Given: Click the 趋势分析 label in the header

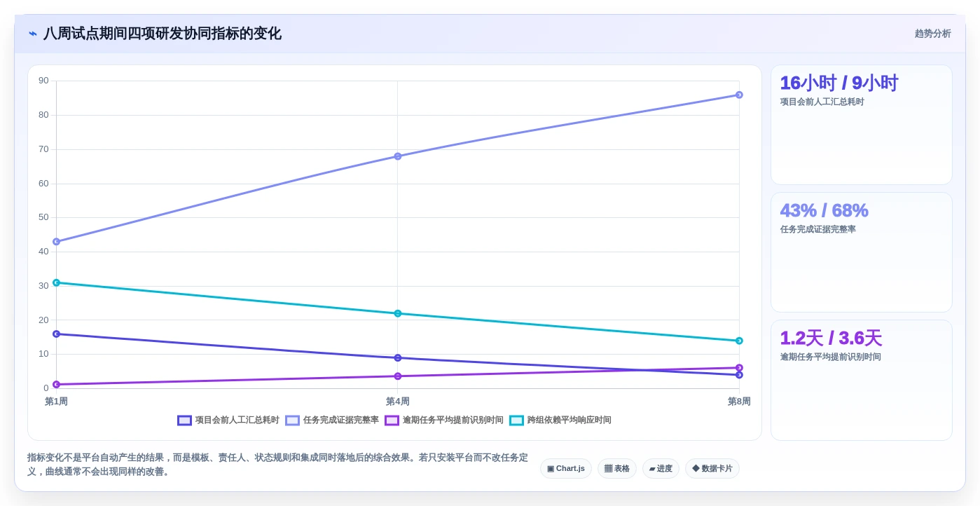Looking at the screenshot, I should (932, 34).
